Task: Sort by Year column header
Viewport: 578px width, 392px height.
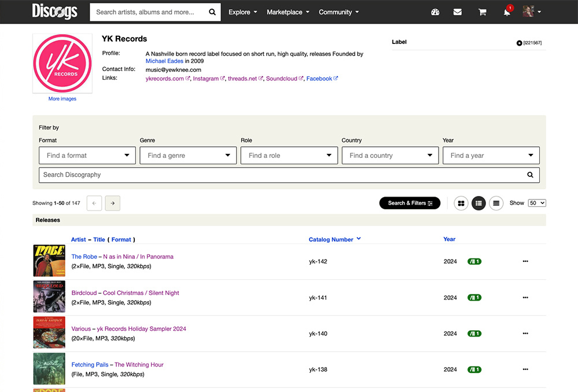Action: (x=449, y=239)
